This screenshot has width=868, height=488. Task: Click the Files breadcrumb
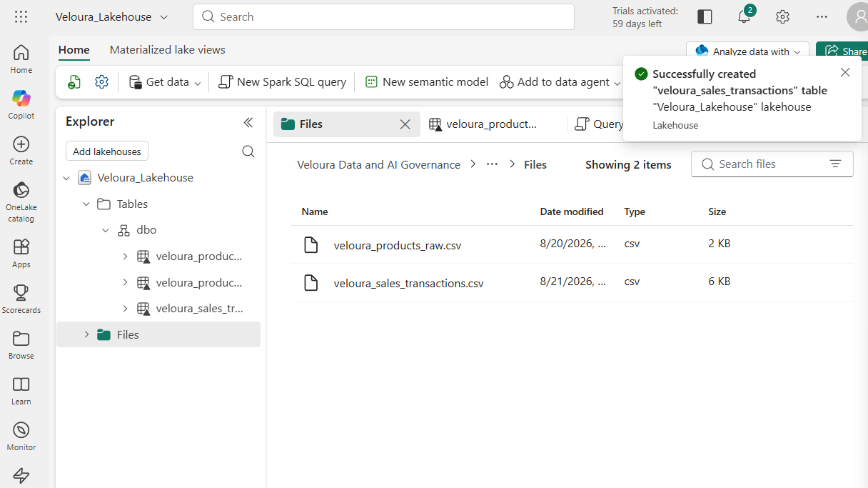coord(535,164)
